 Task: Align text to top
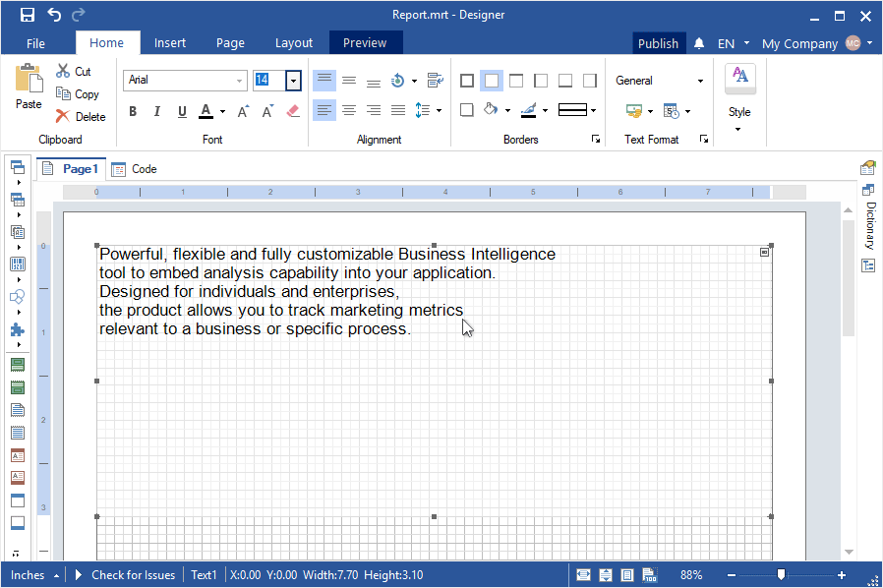pos(324,81)
